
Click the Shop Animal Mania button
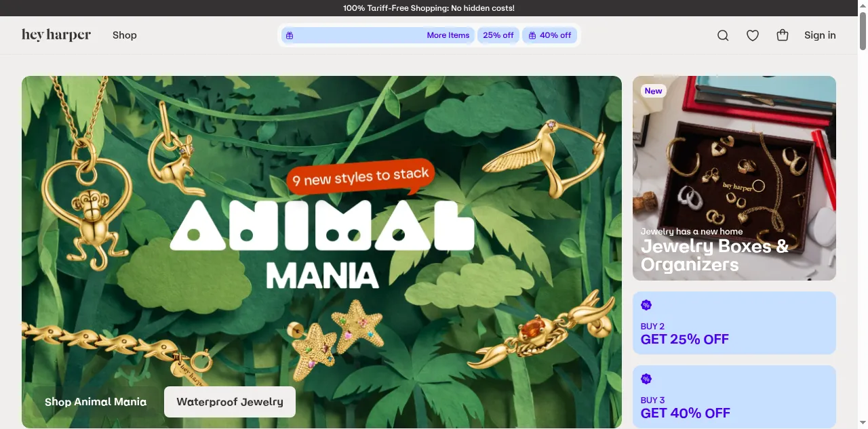point(96,402)
